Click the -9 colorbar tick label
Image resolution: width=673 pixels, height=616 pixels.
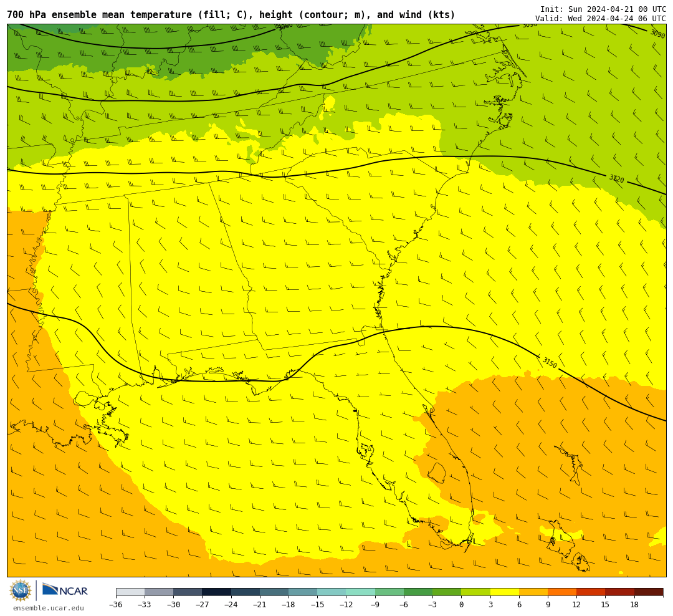click(x=375, y=605)
